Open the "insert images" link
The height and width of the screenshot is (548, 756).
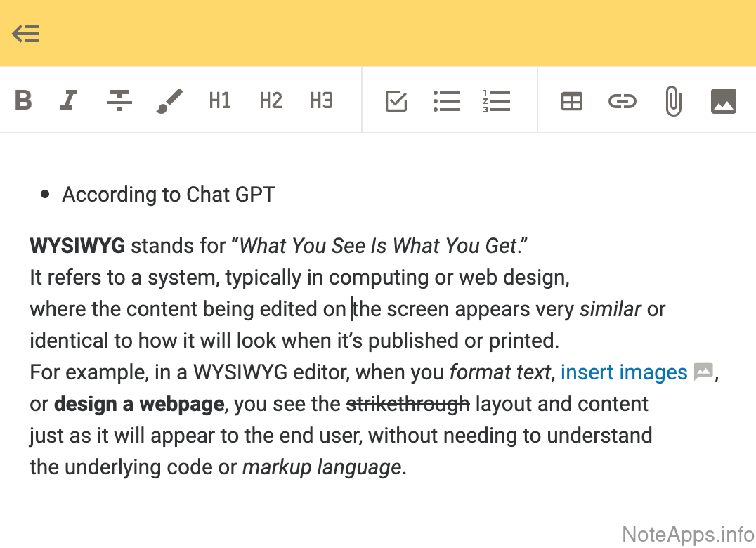(x=624, y=372)
